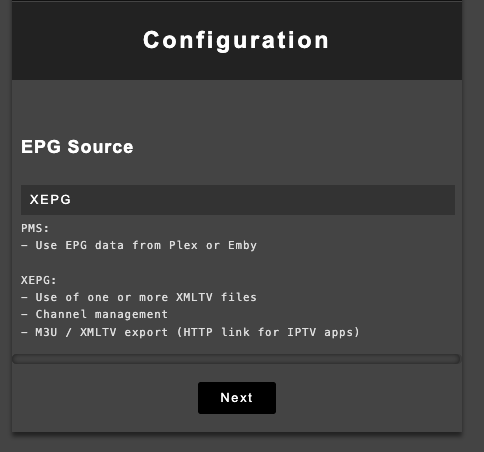This screenshot has height=452, width=484.
Task: Click the word 'IPTV' in the last line
Action: coord(302,332)
